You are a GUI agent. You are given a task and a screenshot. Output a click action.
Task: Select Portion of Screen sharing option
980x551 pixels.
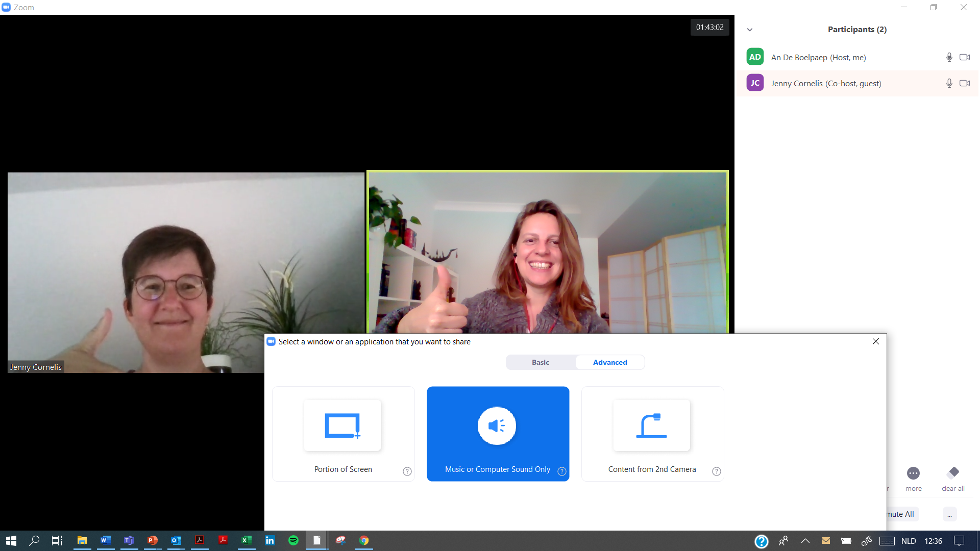pyautogui.click(x=343, y=434)
